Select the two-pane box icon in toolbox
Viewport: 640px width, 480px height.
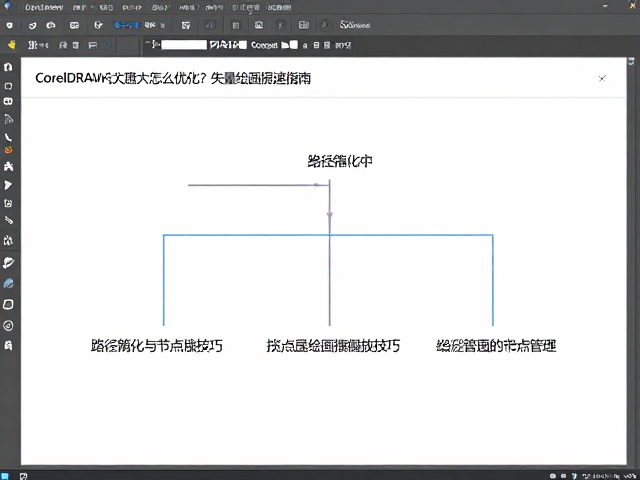coord(8,101)
